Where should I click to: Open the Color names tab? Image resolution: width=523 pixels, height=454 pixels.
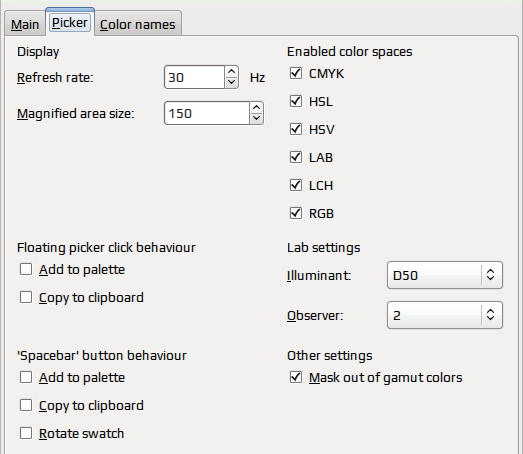click(138, 24)
